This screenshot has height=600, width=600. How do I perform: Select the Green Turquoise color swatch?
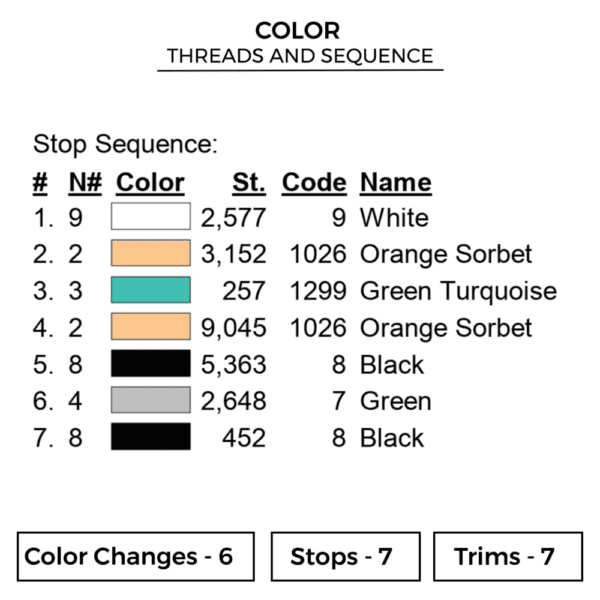(x=150, y=290)
